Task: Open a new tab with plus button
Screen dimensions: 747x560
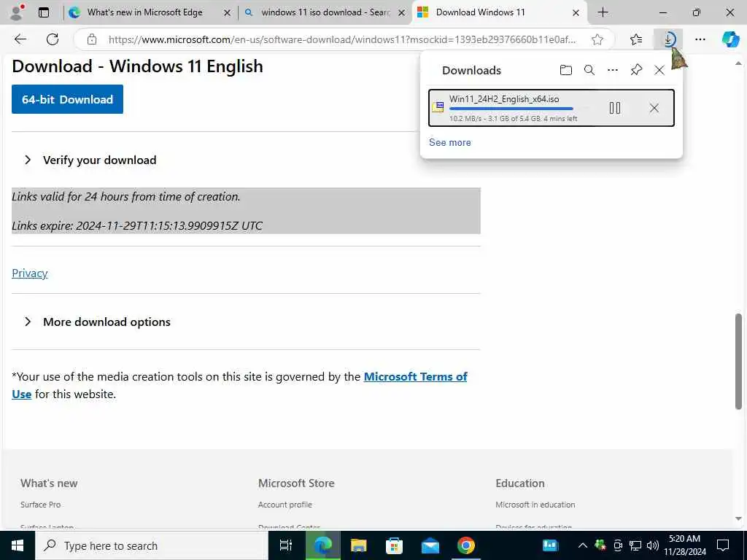Action: (x=603, y=12)
